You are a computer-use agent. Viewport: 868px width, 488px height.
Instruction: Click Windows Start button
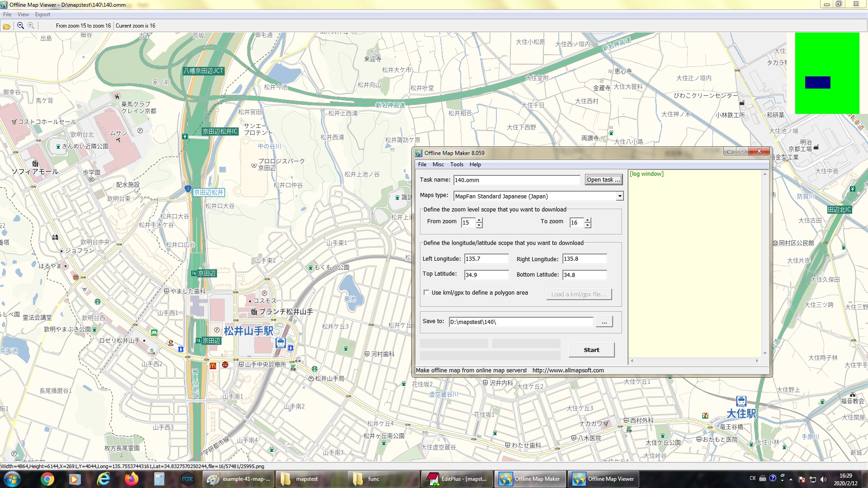coord(12,479)
